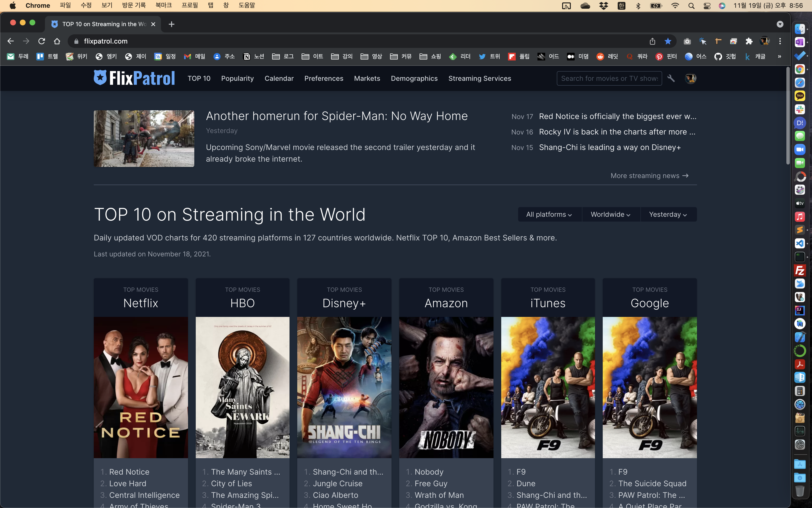
Task: Open the 쇼핑 bookmark folder
Action: [x=430, y=56]
